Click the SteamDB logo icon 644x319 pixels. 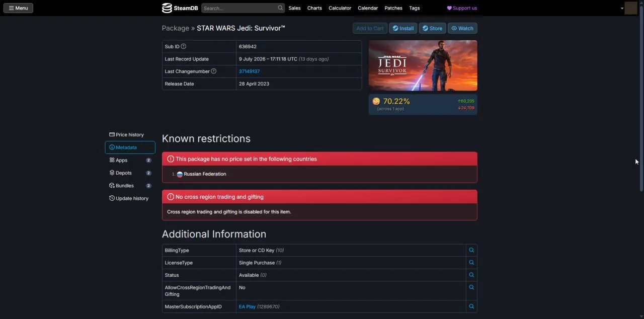[x=167, y=8]
